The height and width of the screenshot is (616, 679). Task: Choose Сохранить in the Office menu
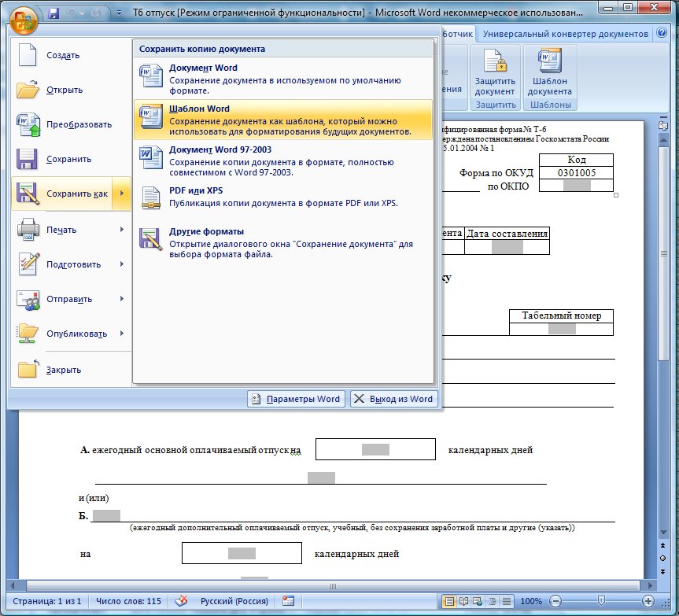coord(71,159)
